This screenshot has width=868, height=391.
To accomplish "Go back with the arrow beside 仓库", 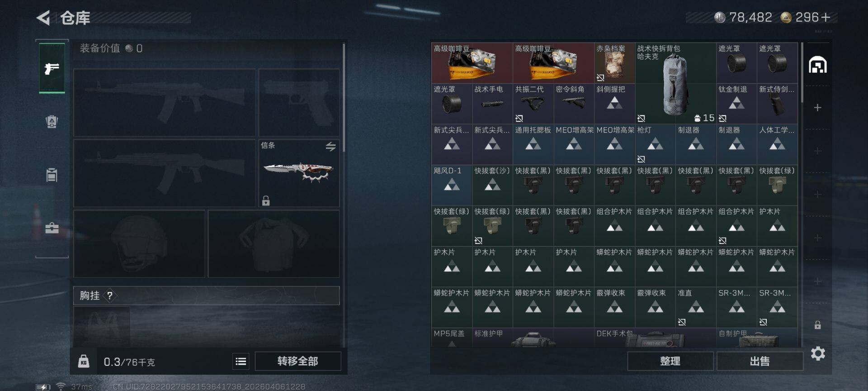I will tap(43, 18).
